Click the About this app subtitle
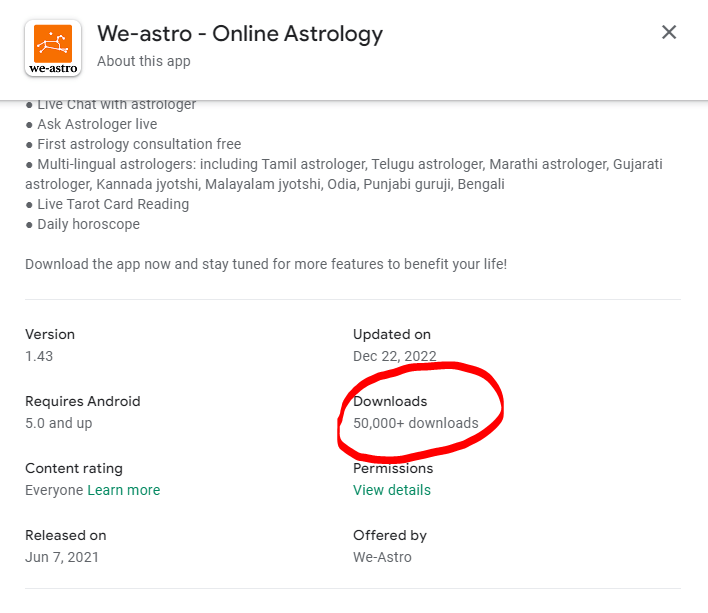 pyautogui.click(x=144, y=61)
